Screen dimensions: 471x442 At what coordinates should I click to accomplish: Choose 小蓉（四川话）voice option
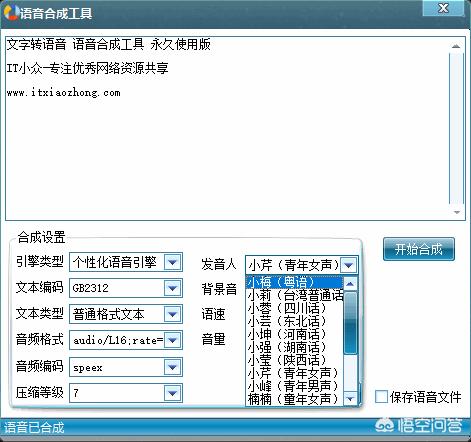click(x=295, y=308)
